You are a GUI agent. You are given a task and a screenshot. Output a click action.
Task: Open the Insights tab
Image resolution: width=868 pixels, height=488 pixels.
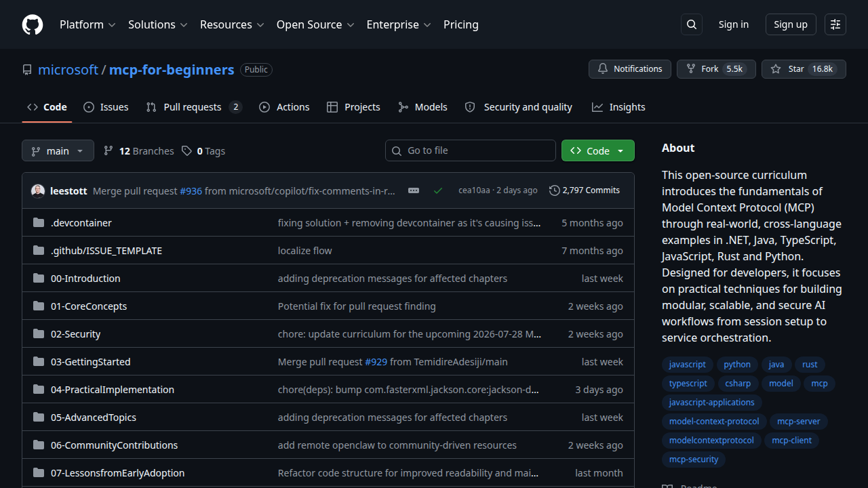pos(618,107)
